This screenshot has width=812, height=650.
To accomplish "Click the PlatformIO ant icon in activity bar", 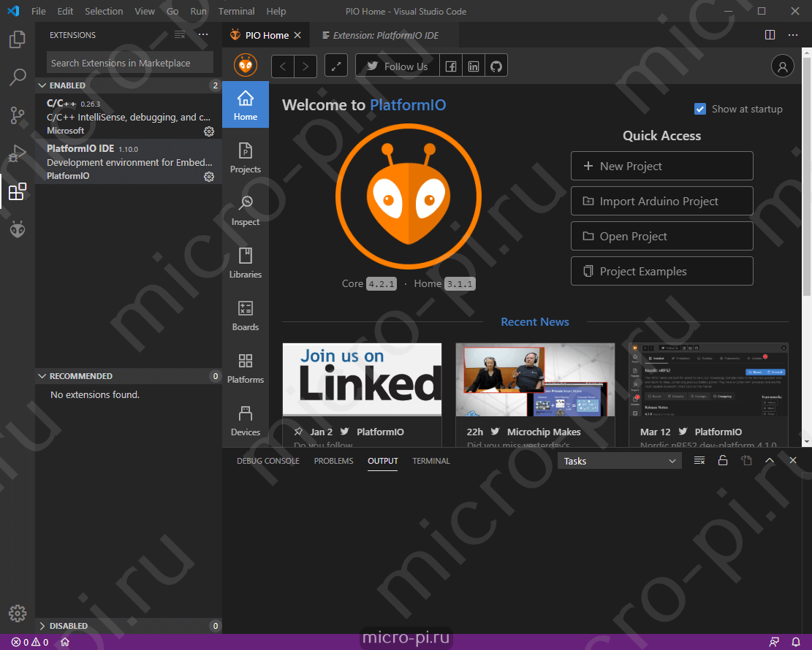I will click(17, 229).
